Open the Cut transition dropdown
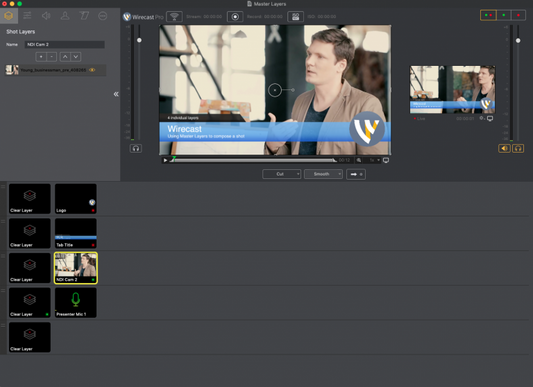 281,174
